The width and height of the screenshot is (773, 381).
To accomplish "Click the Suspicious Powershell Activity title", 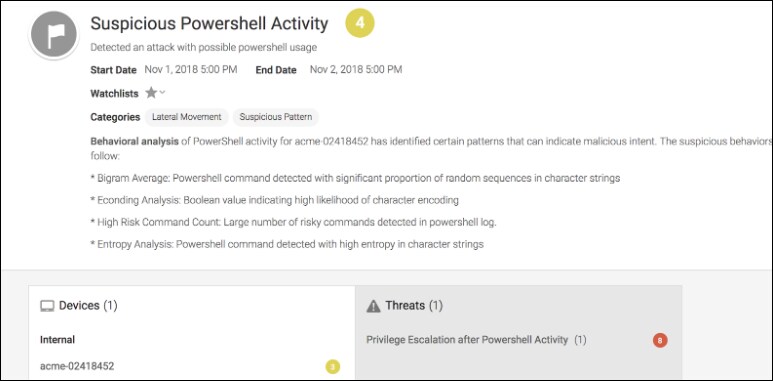I will 210,24.
